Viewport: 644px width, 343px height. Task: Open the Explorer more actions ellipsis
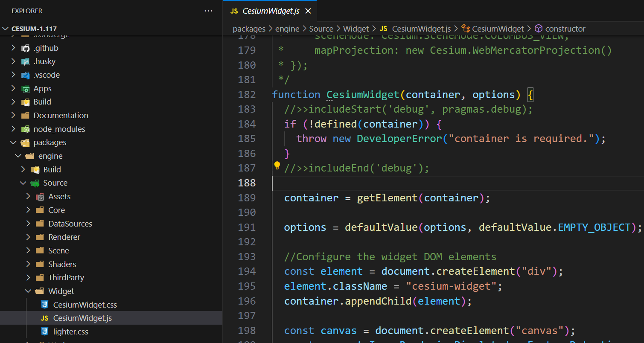208,11
